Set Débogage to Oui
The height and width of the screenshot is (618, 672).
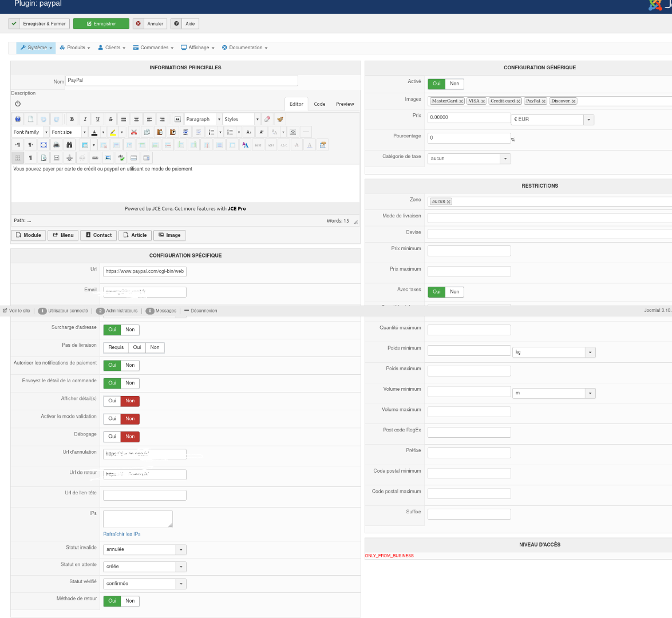coord(112,437)
